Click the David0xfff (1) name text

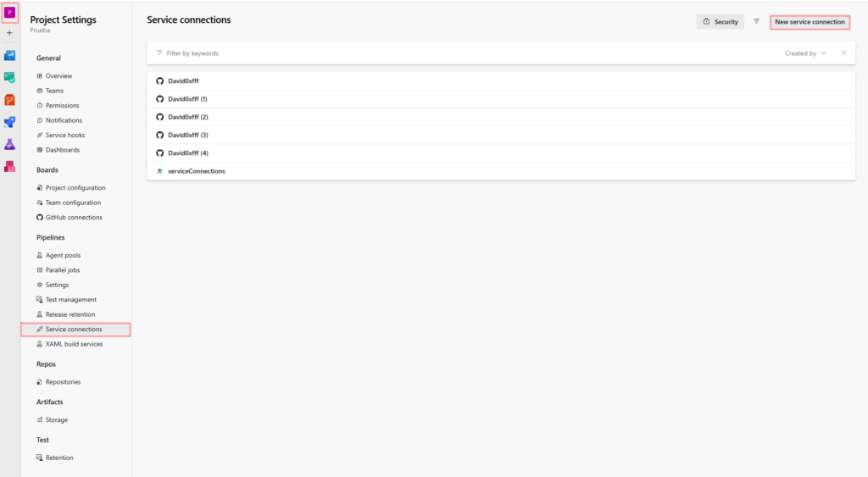pyautogui.click(x=187, y=99)
